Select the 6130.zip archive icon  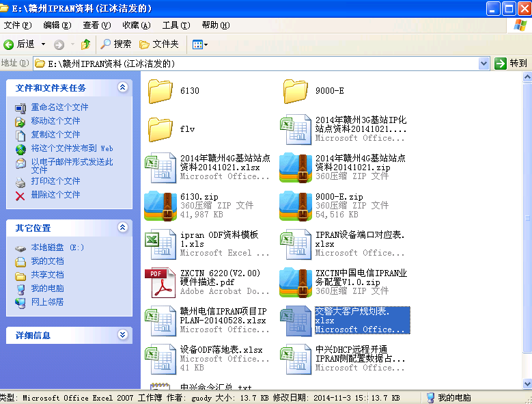pyautogui.click(x=160, y=206)
